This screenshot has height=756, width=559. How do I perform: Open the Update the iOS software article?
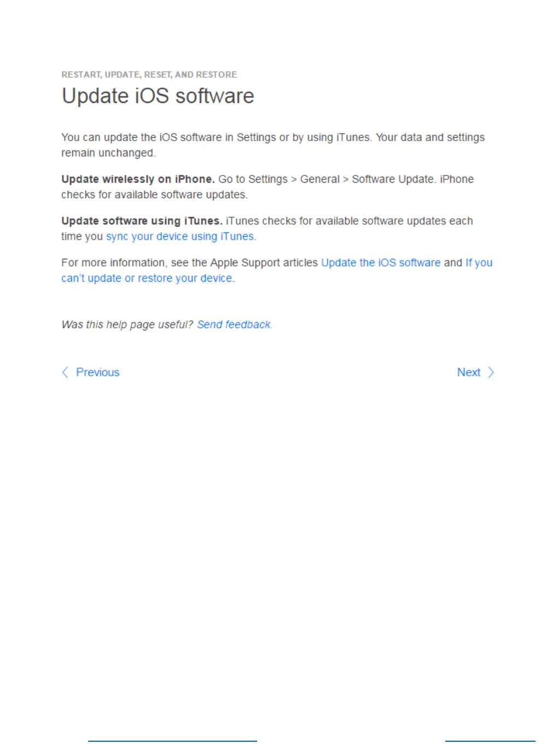381,263
